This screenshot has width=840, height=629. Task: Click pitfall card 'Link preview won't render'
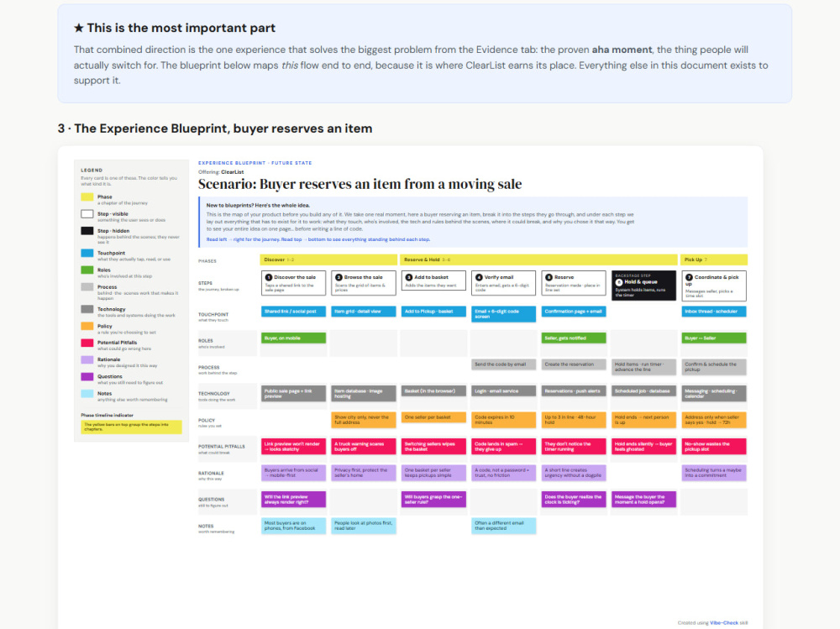(293, 447)
